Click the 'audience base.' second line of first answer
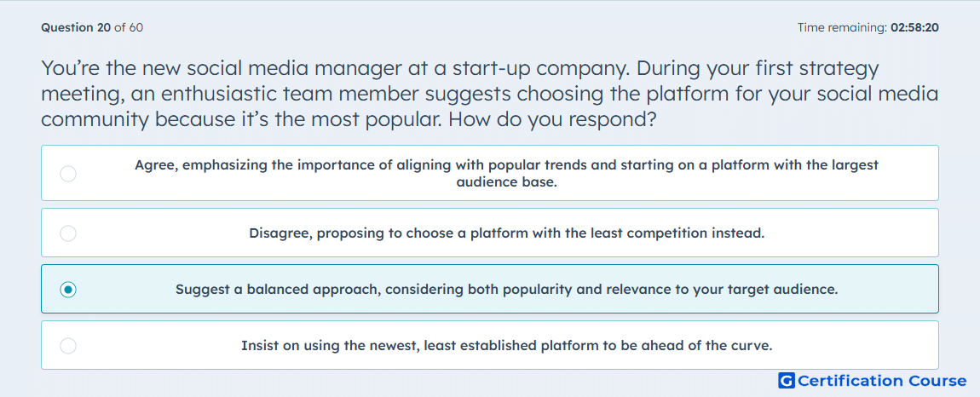Screen dimensions: 980x397 506,183
